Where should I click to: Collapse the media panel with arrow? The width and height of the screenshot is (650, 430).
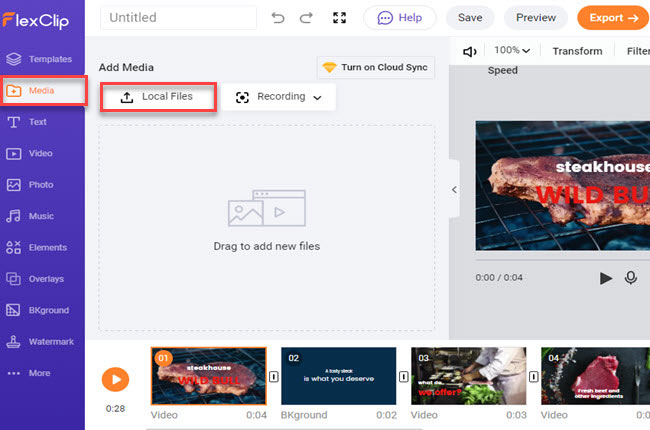[454, 189]
